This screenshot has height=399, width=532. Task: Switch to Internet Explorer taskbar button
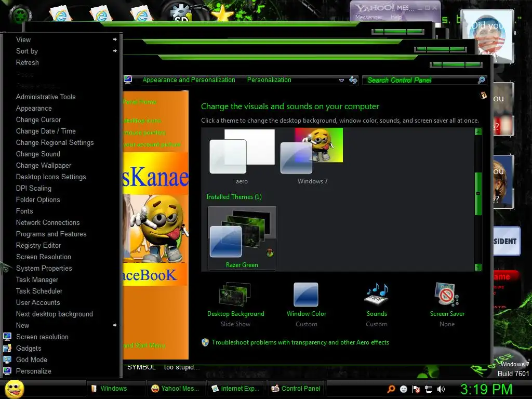pyautogui.click(x=235, y=389)
